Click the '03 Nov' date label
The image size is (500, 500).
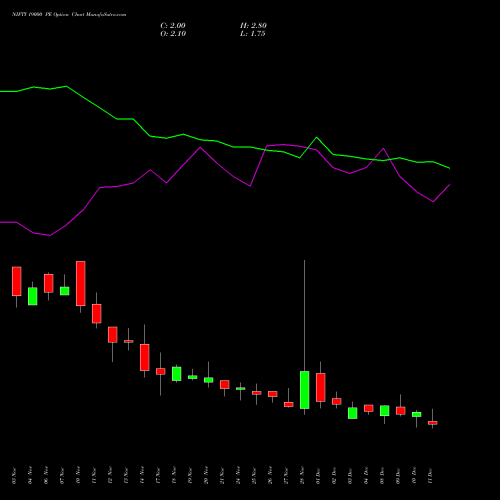pos(14,476)
